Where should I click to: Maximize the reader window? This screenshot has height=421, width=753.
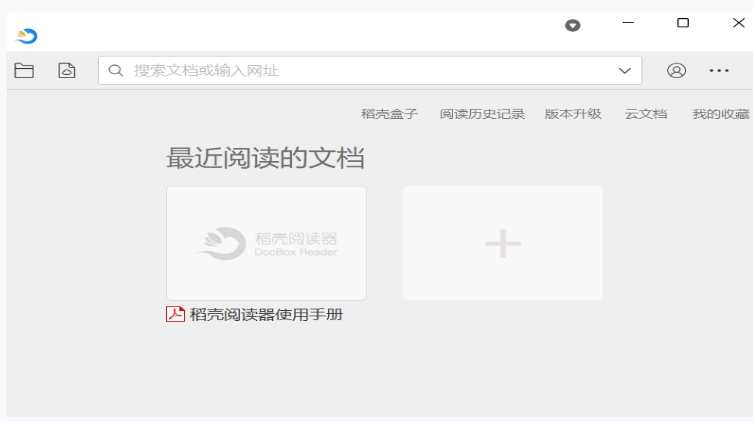(683, 23)
